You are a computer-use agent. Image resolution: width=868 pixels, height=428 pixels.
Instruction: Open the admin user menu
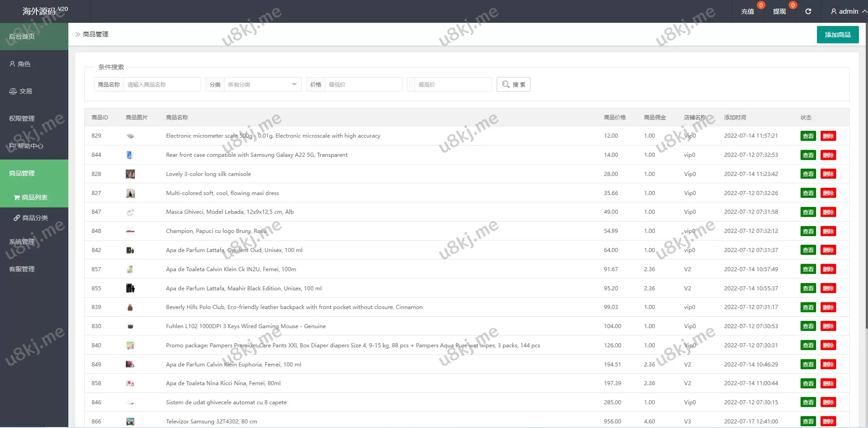click(x=848, y=11)
